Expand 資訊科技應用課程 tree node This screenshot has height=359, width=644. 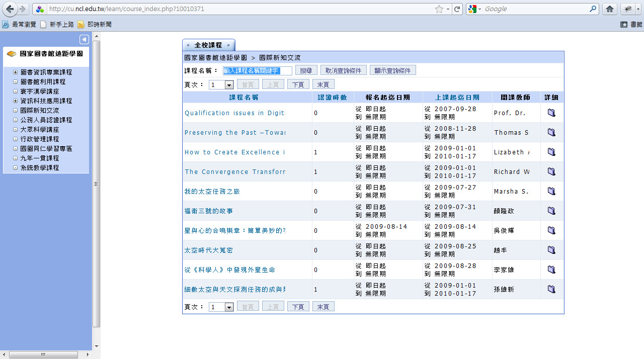coord(16,101)
